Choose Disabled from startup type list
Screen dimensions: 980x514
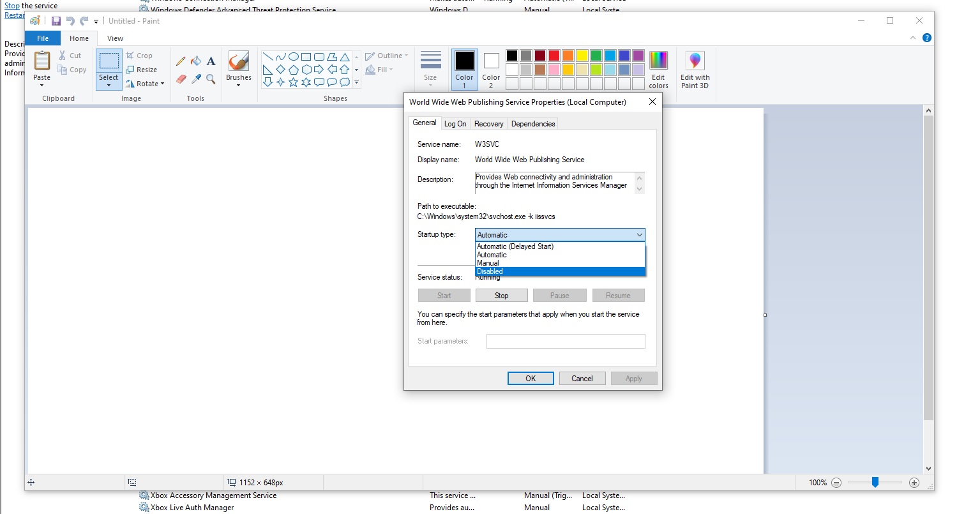(x=561, y=271)
